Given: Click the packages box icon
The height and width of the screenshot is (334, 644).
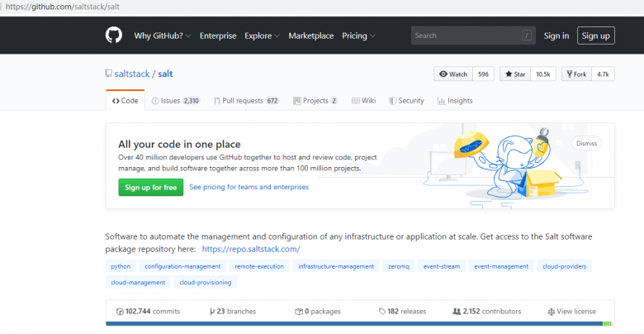Looking at the screenshot, I should [x=299, y=312].
